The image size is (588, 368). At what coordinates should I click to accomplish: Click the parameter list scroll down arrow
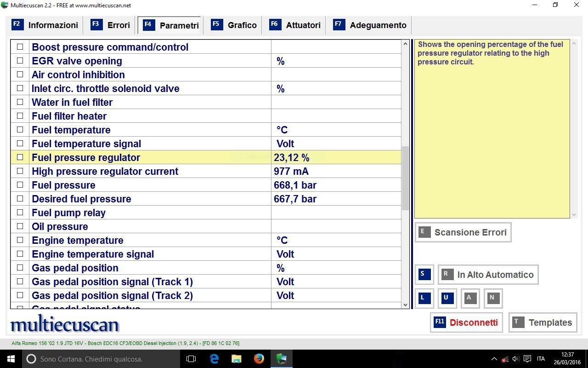point(405,305)
